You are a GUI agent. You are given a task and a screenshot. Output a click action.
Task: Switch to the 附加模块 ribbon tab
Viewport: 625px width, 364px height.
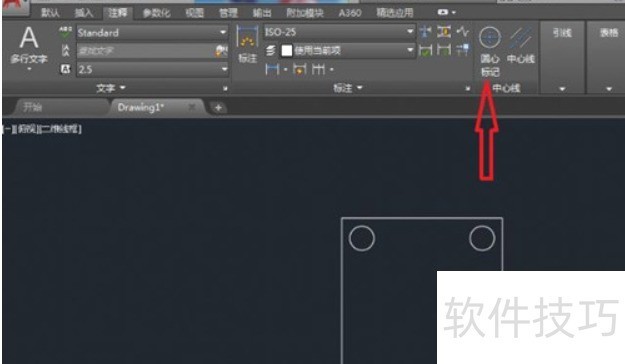click(305, 13)
